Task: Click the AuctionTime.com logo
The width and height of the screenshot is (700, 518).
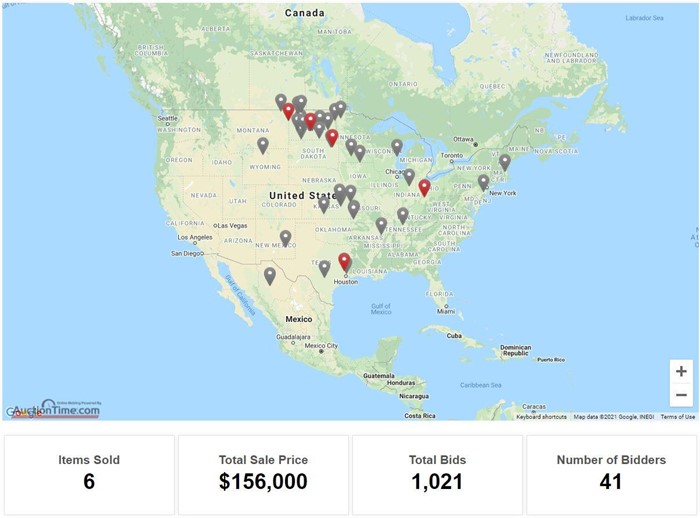Action: (55, 409)
